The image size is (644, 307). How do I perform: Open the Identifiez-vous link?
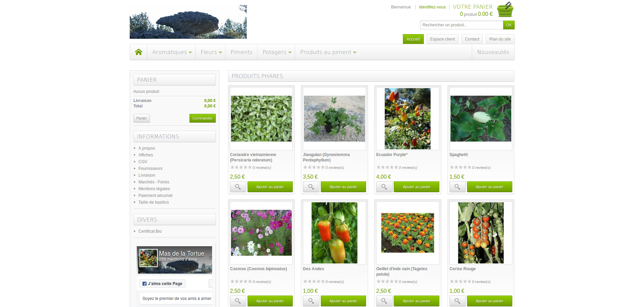pos(432,7)
